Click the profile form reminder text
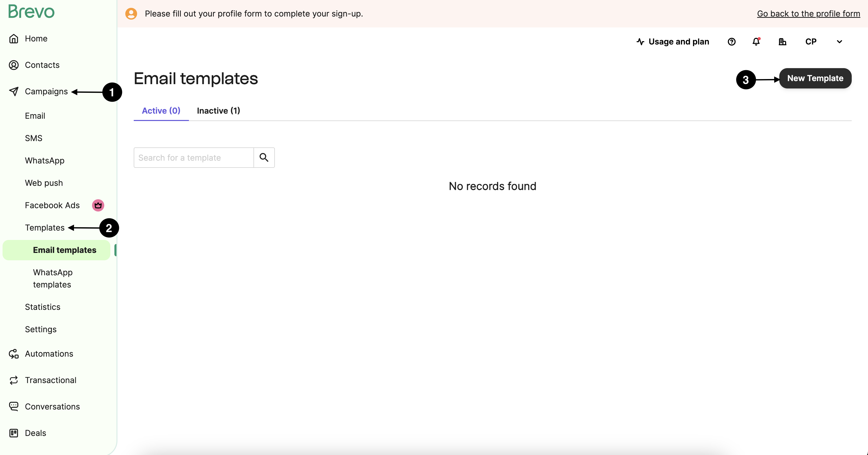This screenshot has width=868, height=455. 254,14
